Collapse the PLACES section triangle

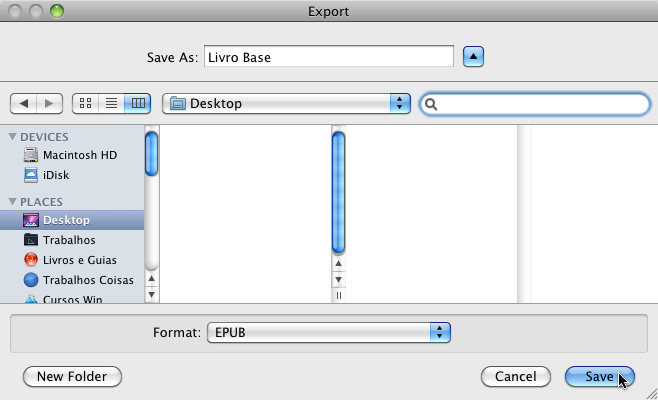click(x=13, y=202)
